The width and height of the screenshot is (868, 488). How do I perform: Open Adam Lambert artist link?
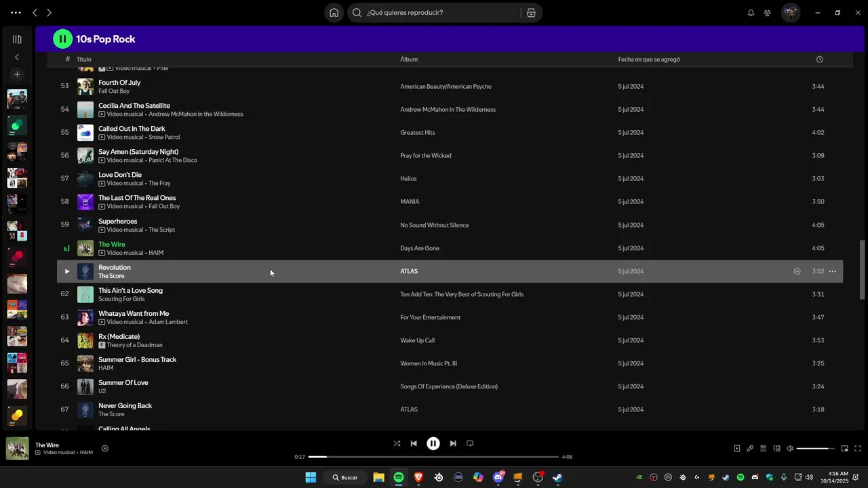(x=168, y=322)
